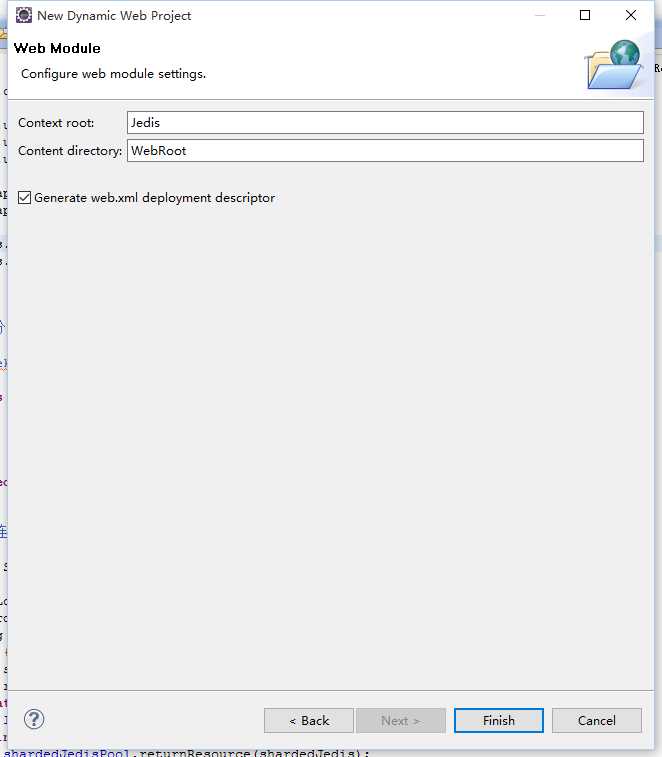Close the dialog with the X button
Screen dimensions: 662x757
click(631, 15)
